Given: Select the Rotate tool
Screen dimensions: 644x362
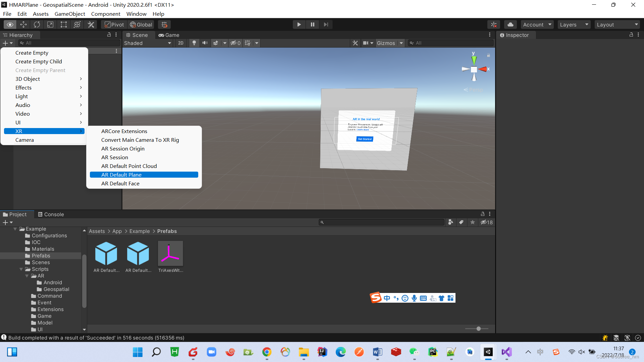Looking at the screenshot, I should point(37,24).
